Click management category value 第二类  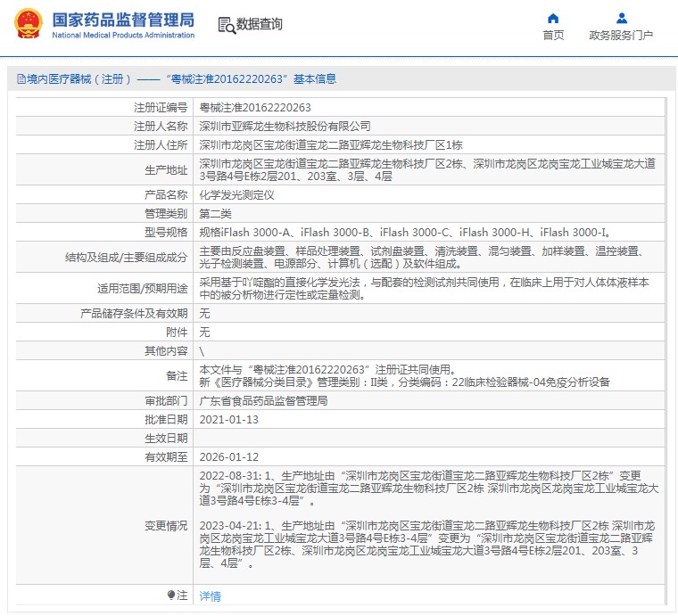point(215,213)
